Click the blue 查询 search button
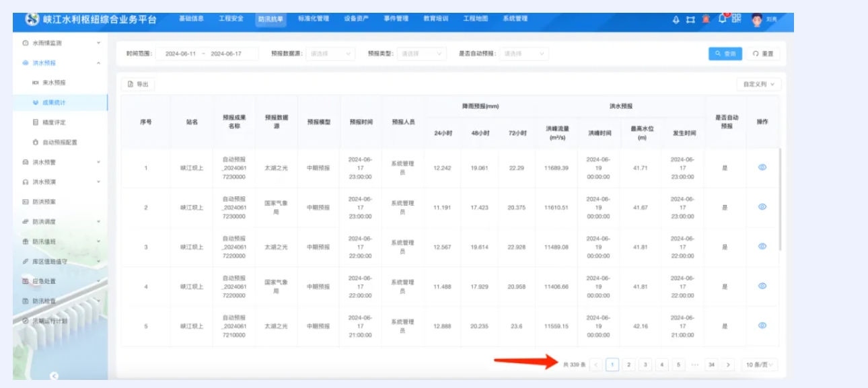Image resolution: width=868 pixels, height=388 pixels. [x=725, y=53]
